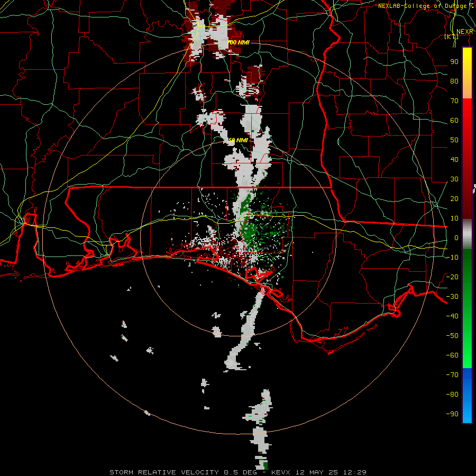Click the NEXR label above the color bar
The width and height of the screenshot is (476, 476).
pos(465,32)
